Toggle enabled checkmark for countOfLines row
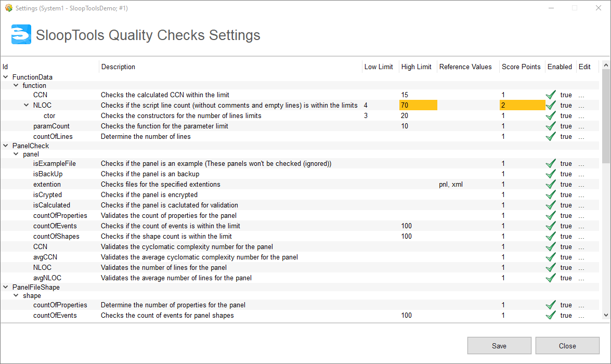Viewport: 611px width, 364px height. click(551, 136)
